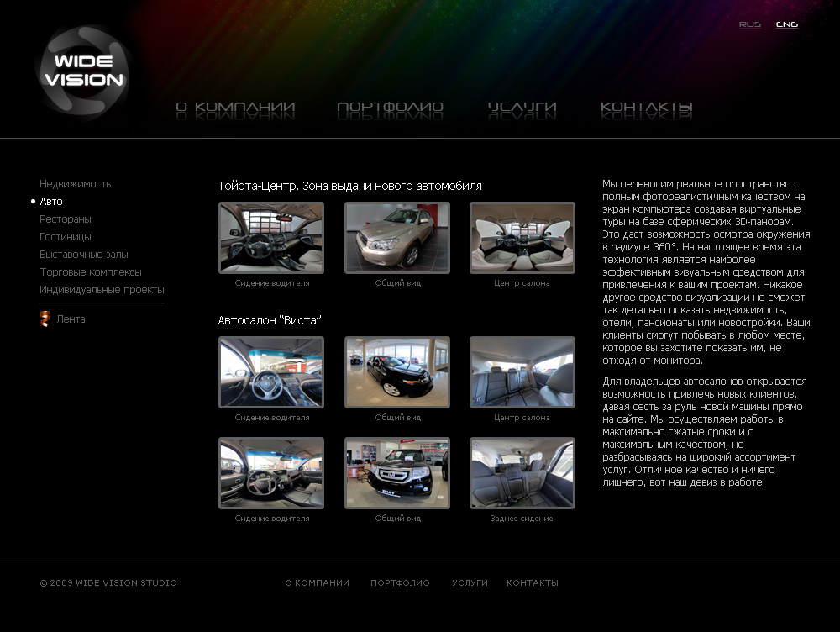Open Toyota driver seat panorama thumbnail

click(271, 238)
